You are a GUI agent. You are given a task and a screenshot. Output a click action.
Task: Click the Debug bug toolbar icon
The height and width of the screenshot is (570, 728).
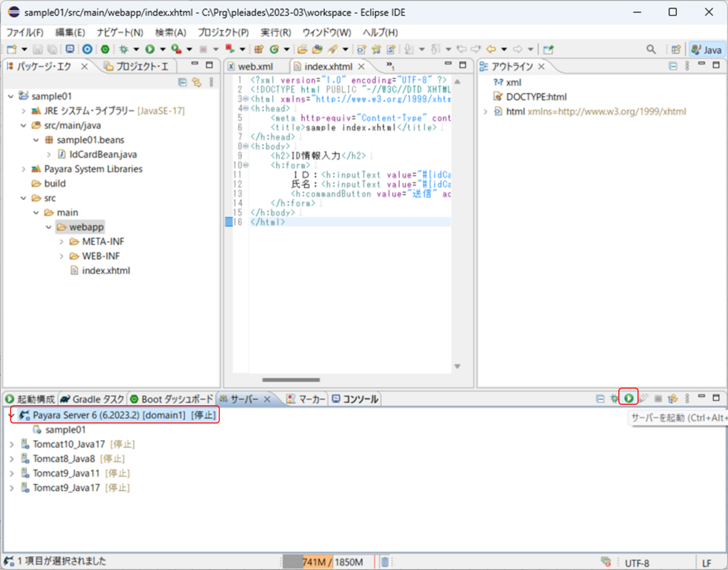coord(123,49)
